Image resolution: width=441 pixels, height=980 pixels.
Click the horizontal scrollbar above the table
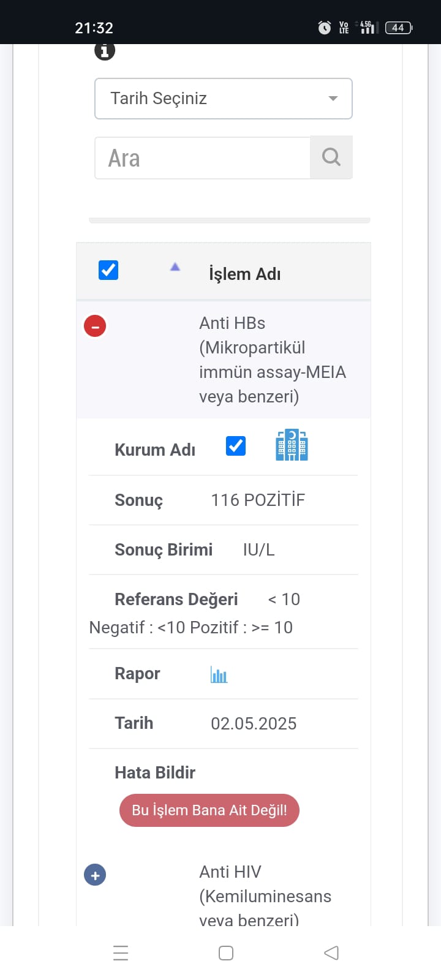point(229,221)
